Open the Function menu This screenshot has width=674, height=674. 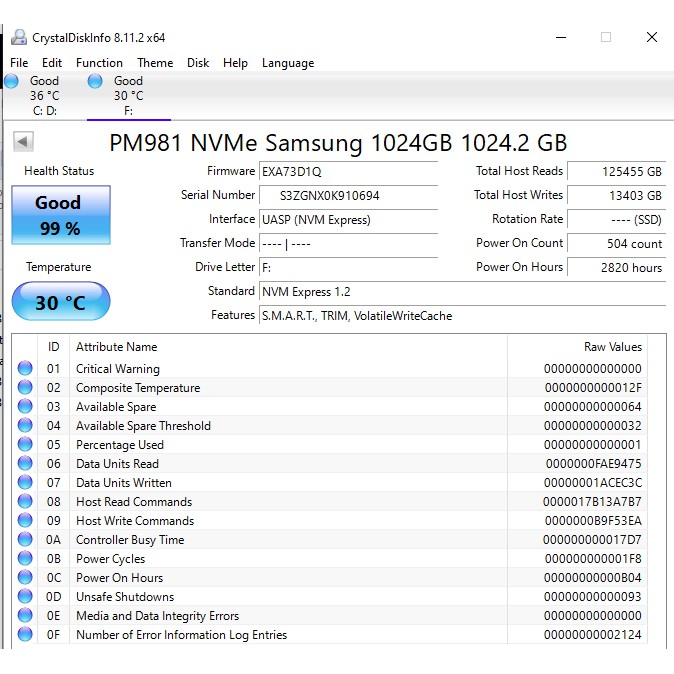click(x=99, y=63)
